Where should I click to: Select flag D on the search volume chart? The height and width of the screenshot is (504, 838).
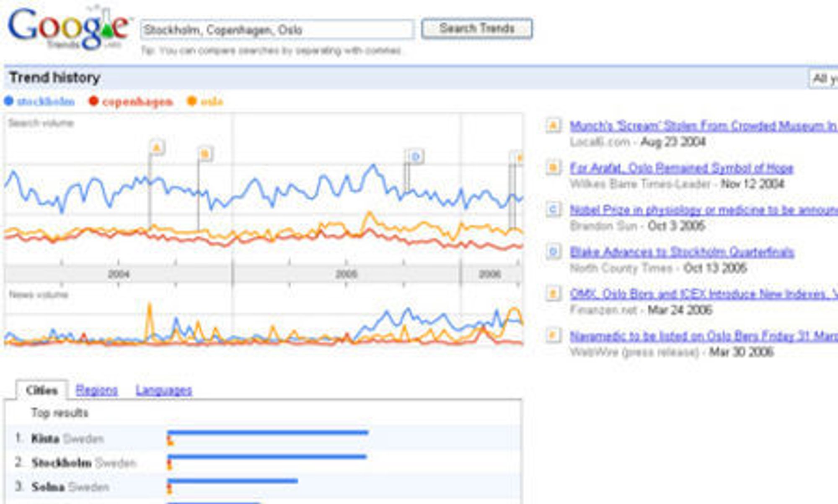[416, 157]
